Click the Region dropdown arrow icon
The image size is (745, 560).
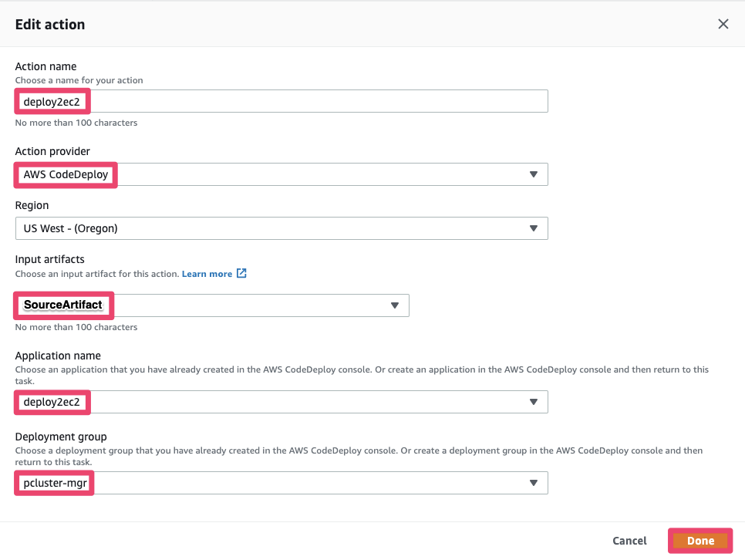coord(533,228)
